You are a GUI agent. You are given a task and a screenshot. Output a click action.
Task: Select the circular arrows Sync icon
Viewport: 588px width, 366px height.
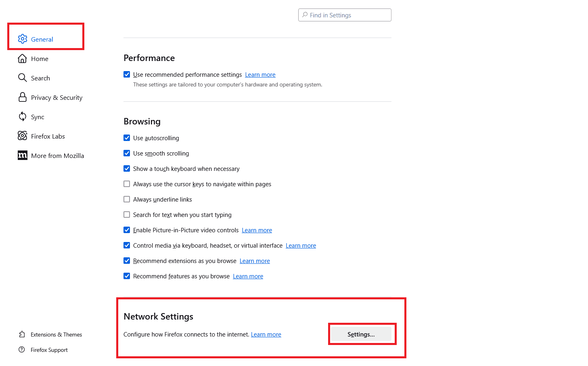23,116
